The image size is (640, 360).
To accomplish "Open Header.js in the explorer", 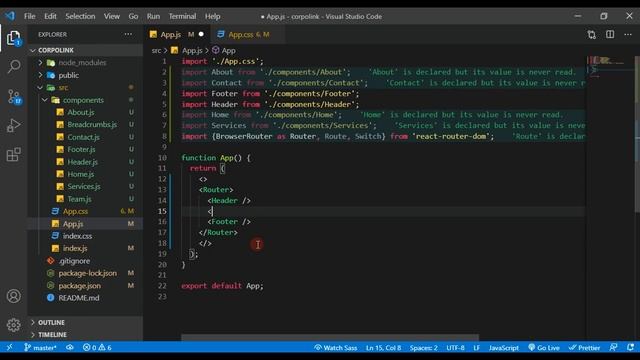I will [85, 162].
